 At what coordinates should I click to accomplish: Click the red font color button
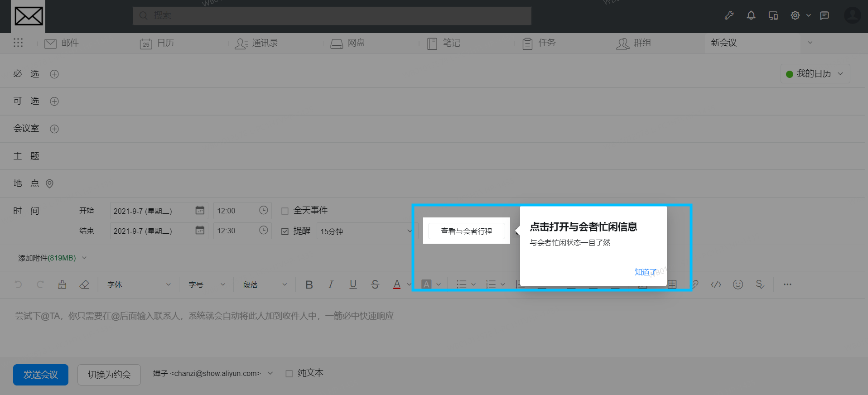click(397, 284)
